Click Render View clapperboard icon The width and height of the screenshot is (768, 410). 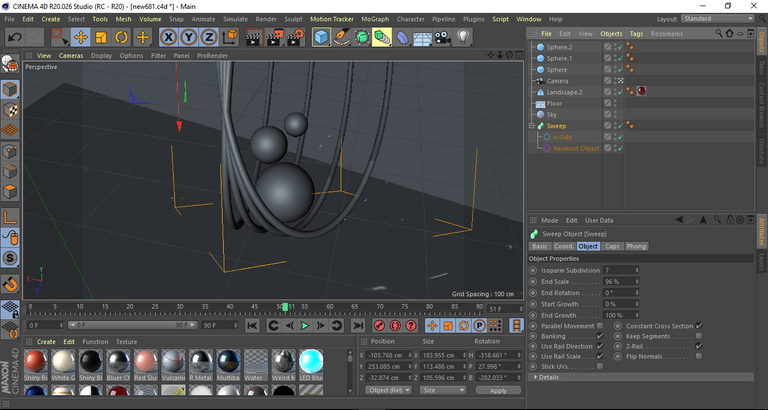[x=254, y=37]
